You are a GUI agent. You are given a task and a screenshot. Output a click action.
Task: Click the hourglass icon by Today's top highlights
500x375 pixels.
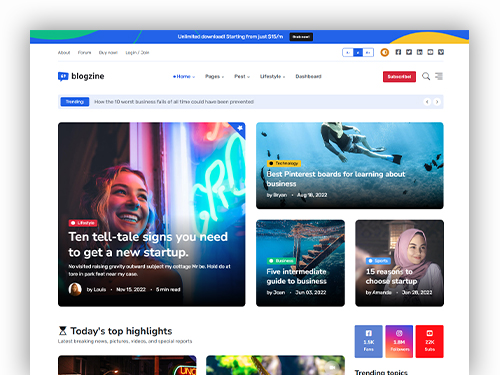(x=63, y=331)
